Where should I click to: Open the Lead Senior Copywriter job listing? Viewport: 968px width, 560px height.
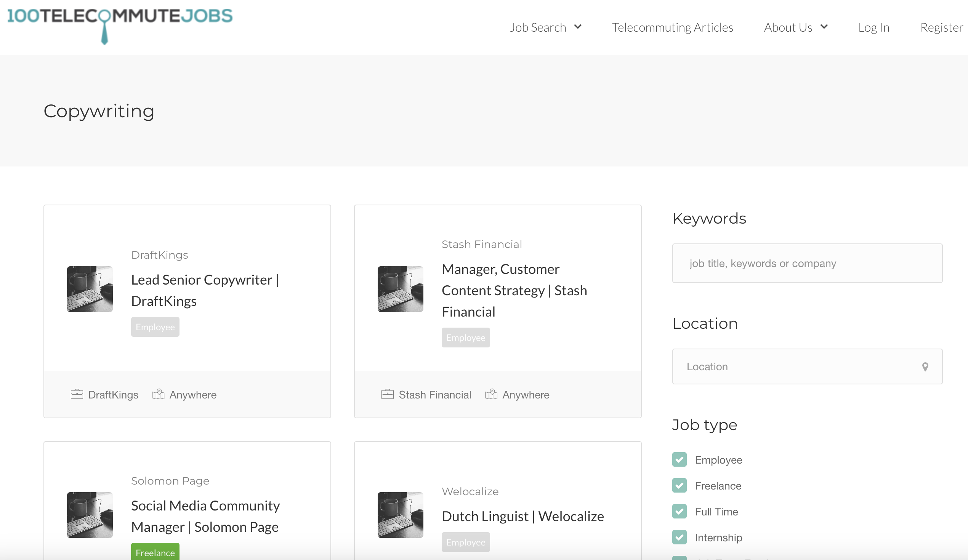pyautogui.click(x=205, y=290)
